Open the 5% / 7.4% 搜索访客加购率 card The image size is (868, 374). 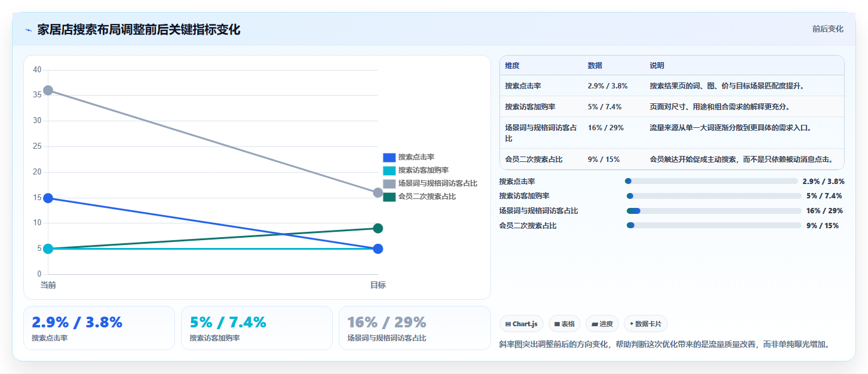click(x=257, y=328)
